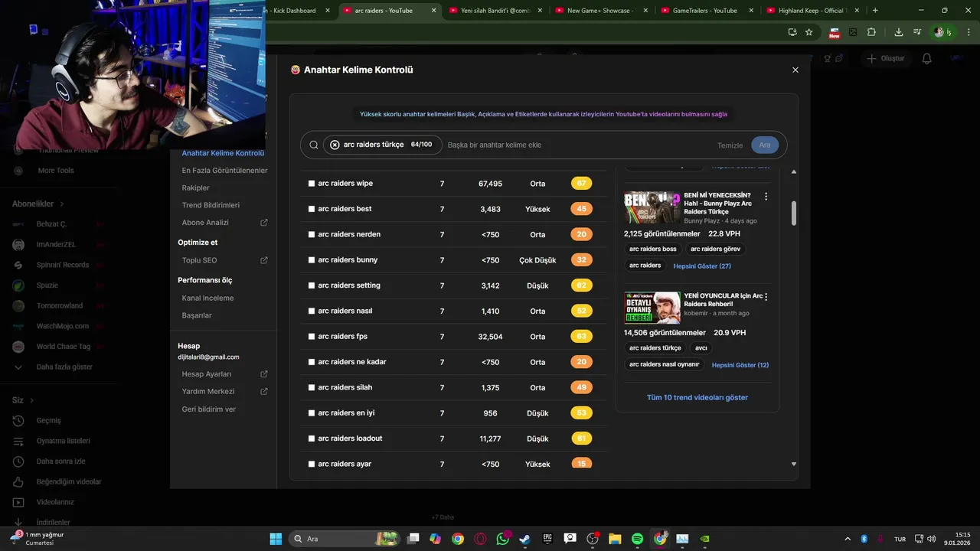
Task: Remove the 'arc raiders türkçe' keyword chip
Action: pyautogui.click(x=335, y=145)
